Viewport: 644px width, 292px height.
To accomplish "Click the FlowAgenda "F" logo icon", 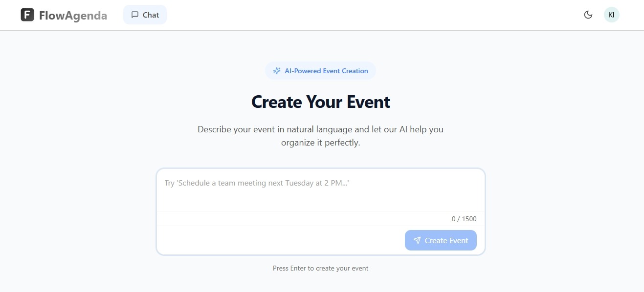I will point(27,15).
